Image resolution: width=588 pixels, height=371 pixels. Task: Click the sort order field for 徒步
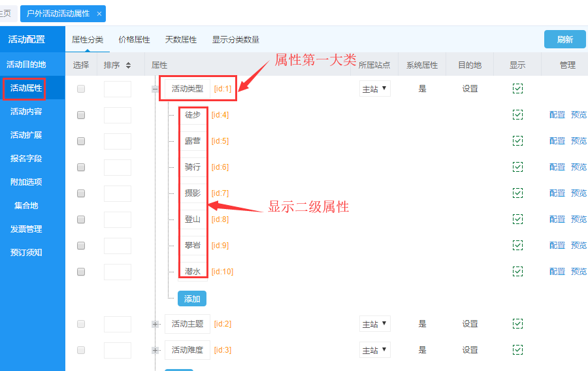pos(118,115)
